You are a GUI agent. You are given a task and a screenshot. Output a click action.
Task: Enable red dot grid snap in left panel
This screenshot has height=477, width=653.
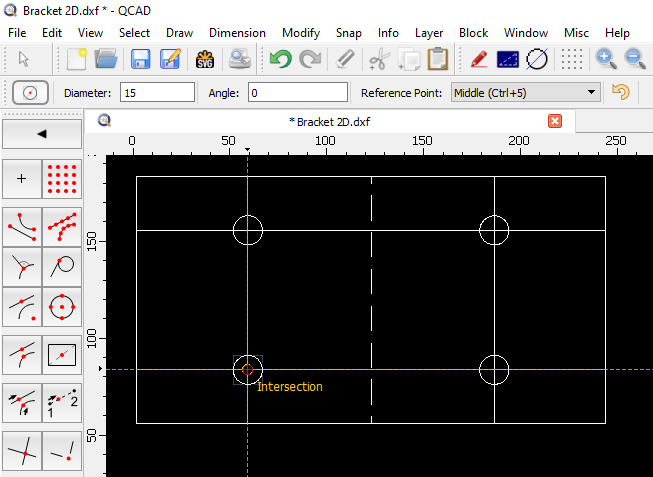click(62, 180)
